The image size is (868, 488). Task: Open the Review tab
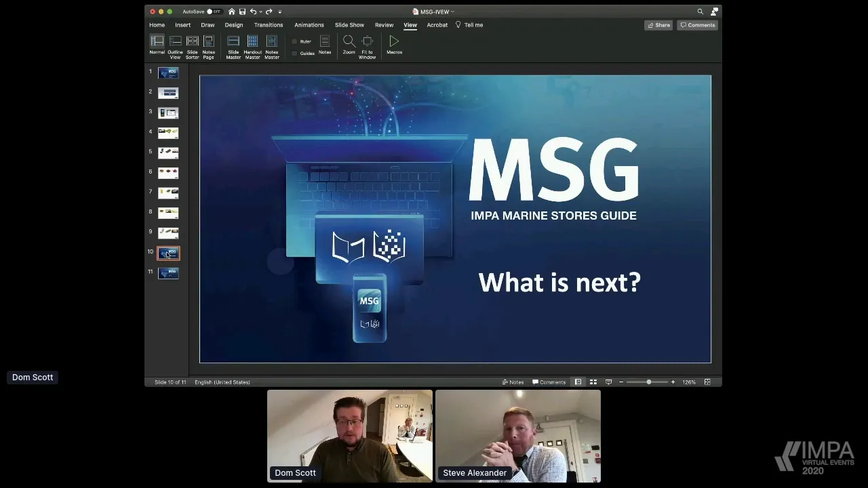[384, 25]
